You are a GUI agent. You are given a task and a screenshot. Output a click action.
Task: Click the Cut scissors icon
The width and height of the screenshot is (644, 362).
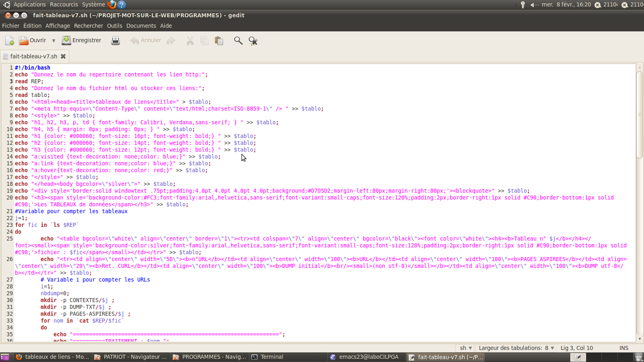(190, 41)
